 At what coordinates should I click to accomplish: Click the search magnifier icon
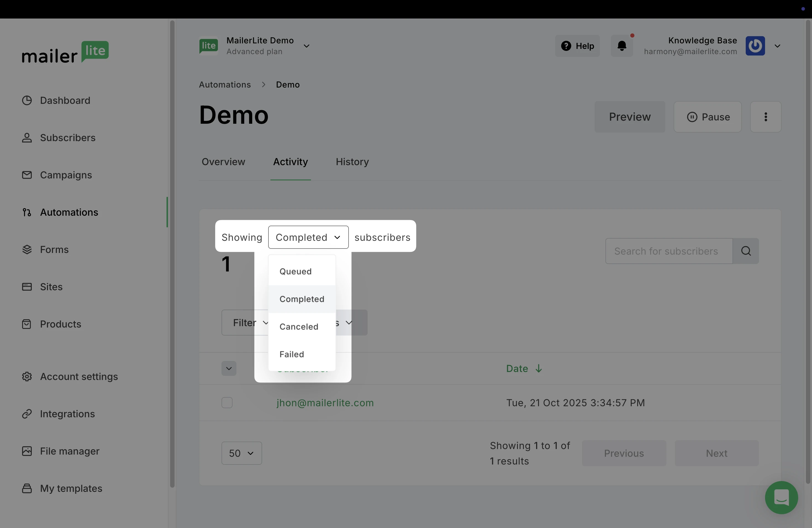[746, 251]
